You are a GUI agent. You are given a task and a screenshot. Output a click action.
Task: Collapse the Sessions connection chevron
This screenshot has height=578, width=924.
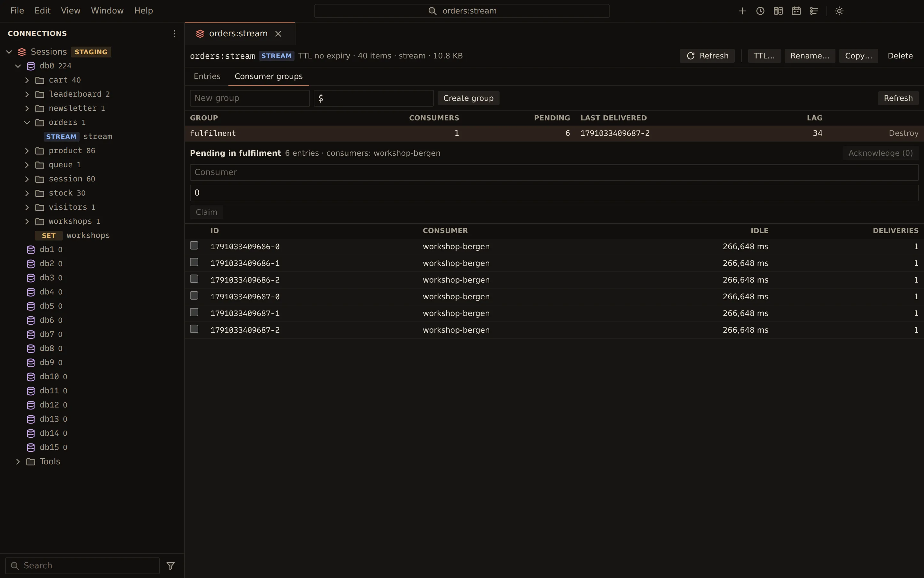click(x=9, y=52)
